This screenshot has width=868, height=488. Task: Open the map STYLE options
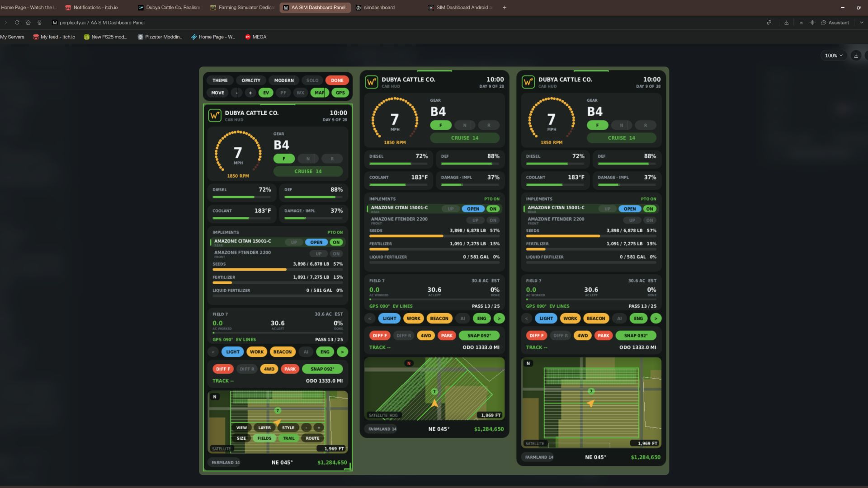288,428
